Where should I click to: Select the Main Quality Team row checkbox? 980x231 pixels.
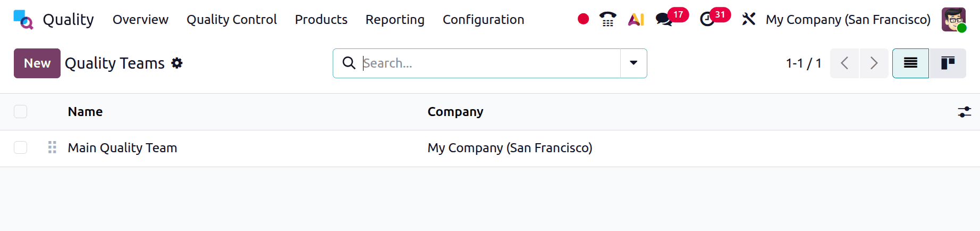pyautogui.click(x=21, y=147)
